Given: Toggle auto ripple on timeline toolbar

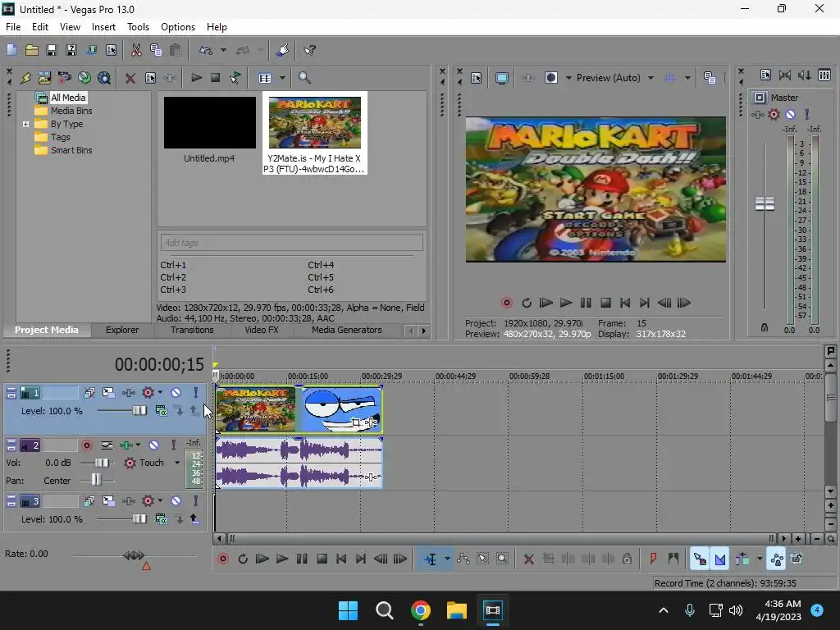Looking at the screenshot, I should tap(742, 559).
